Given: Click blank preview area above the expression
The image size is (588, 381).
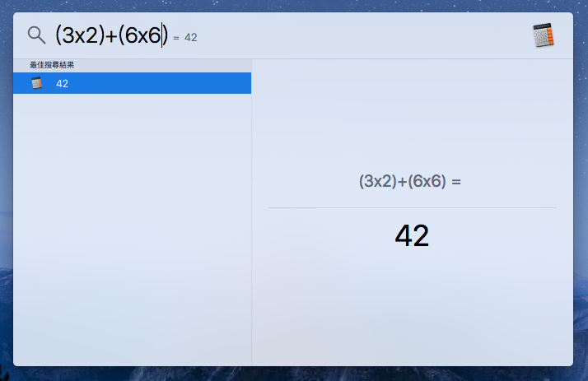Looking at the screenshot, I should coord(412,115).
